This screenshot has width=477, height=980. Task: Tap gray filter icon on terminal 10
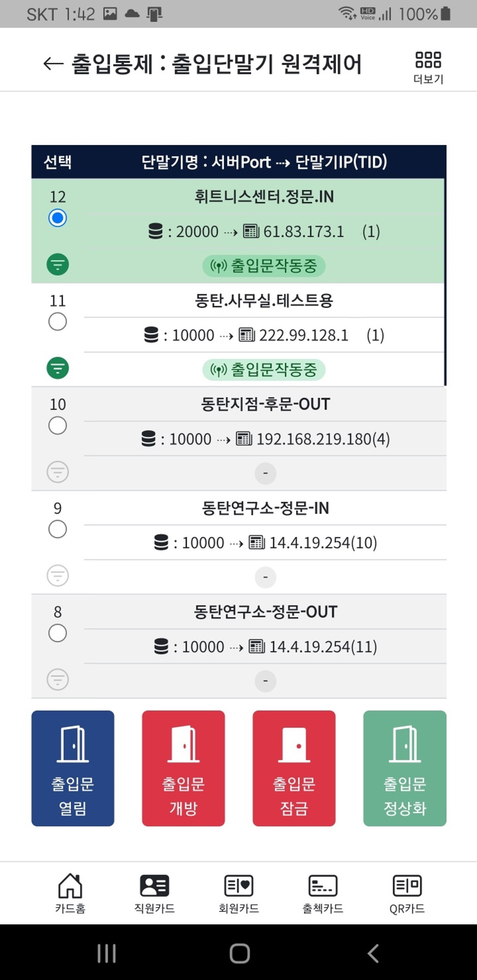tap(58, 472)
